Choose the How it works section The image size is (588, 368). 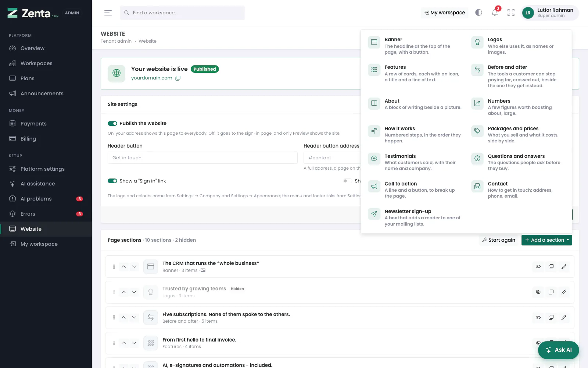tap(415, 135)
